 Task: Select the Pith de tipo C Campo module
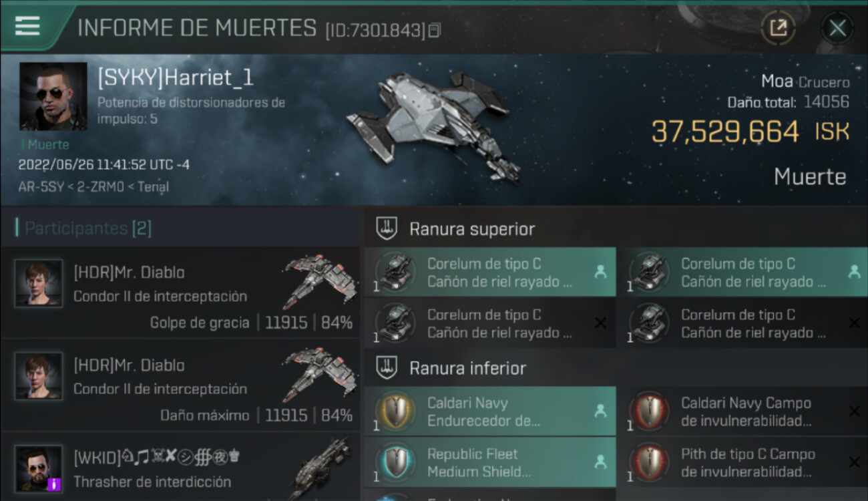point(742,462)
